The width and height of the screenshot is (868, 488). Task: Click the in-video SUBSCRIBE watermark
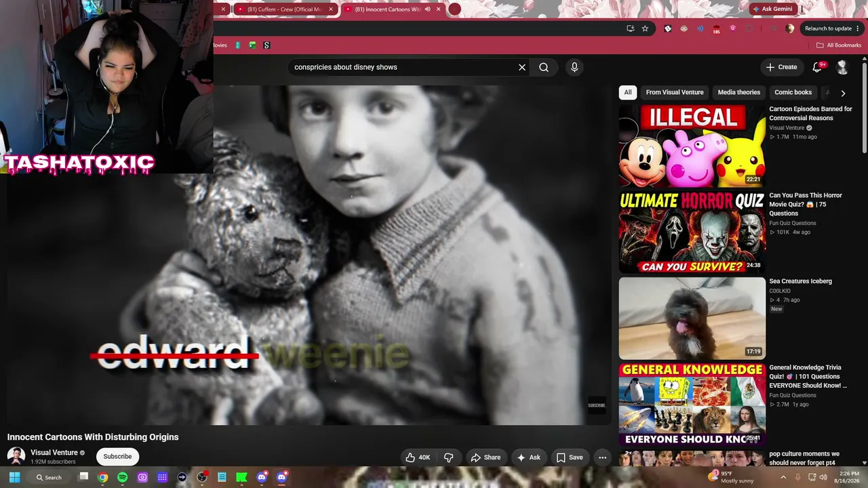(x=597, y=405)
